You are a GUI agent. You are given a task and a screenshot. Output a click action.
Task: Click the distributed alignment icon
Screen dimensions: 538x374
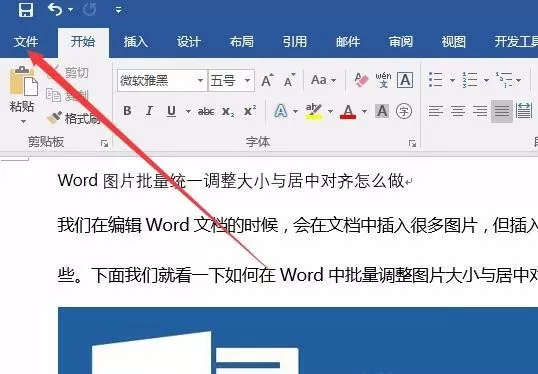coord(524,111)
